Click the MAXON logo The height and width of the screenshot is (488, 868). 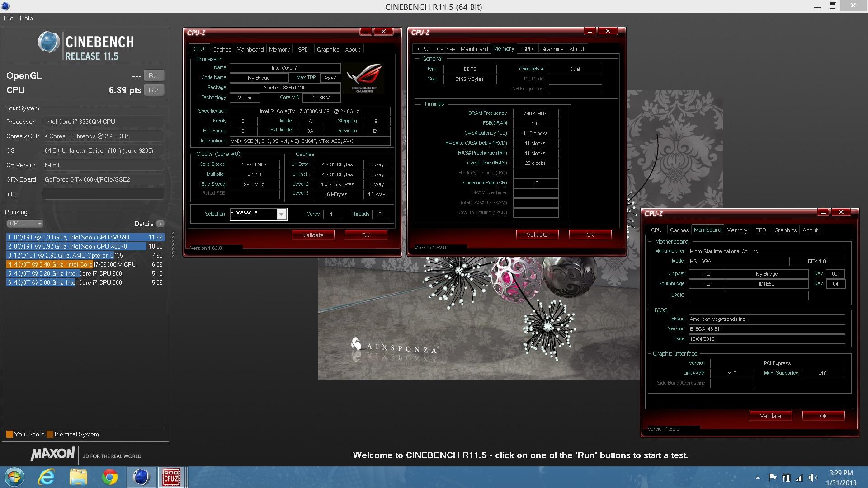coord(53,454)
